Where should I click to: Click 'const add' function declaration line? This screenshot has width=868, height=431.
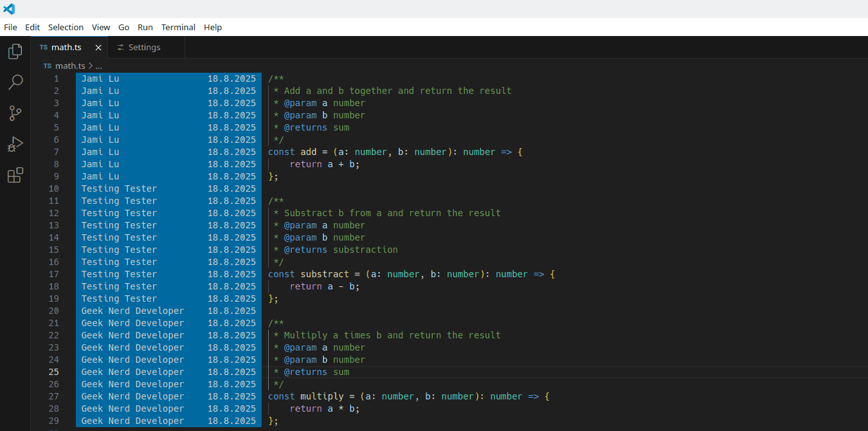click(x=395, y=152)
